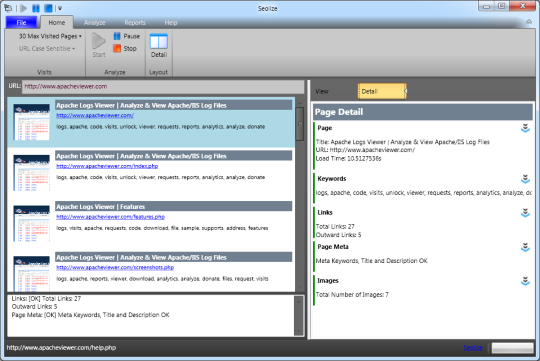The image size is (540, 361).
Task: Click the progress bar in the status bar
Action: [512, 348]
